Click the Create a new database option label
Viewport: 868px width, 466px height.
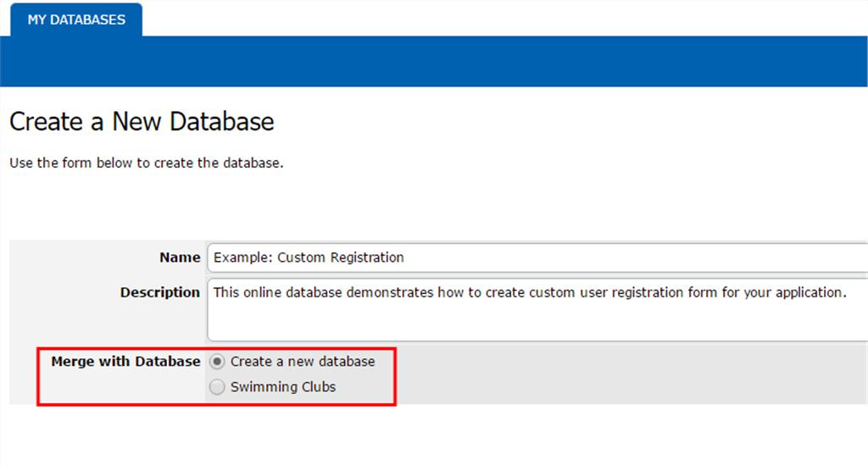pyautogui.click(x=303, y=362)
